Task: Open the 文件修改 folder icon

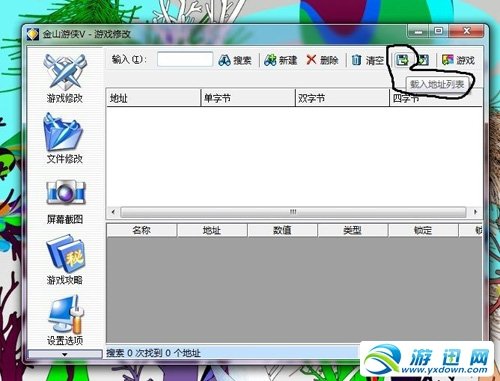Action: coord(64,132)
